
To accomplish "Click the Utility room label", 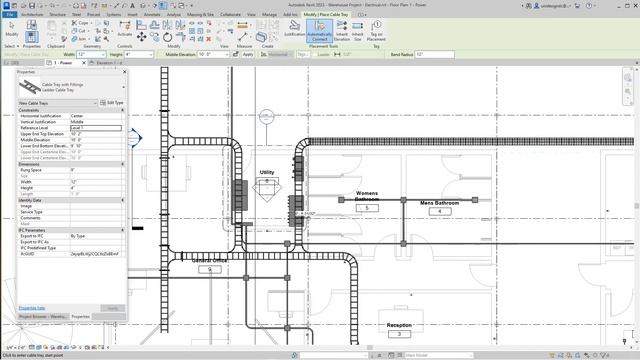I will click(267, 172).
